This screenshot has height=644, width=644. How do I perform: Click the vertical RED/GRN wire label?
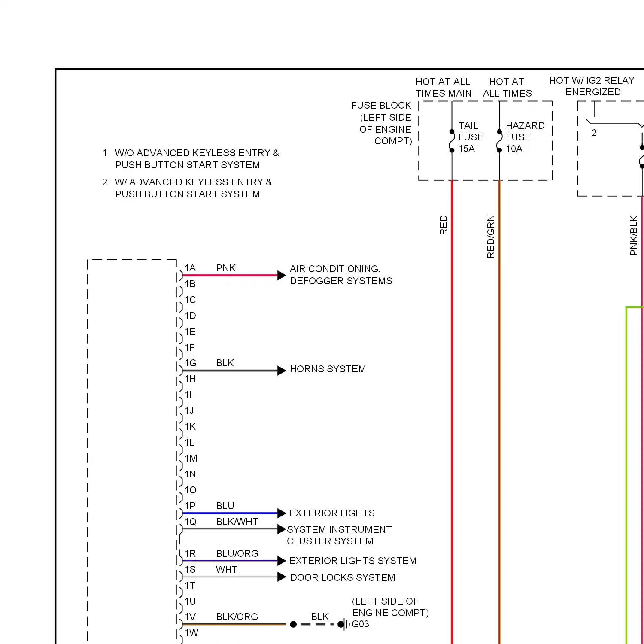pos(491,237)
